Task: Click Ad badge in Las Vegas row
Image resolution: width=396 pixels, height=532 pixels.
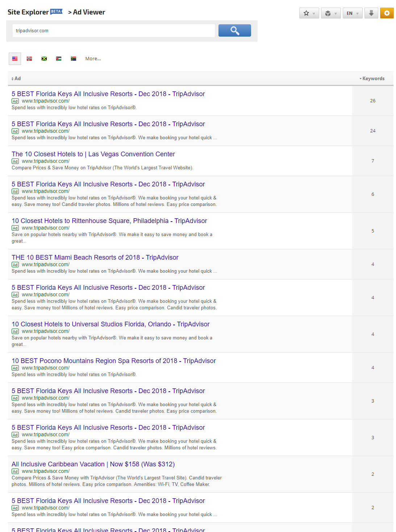Action: [x=15, y=161]
